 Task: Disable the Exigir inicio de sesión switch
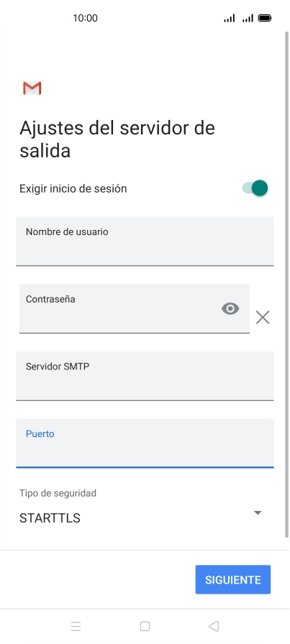pos(255,188)
